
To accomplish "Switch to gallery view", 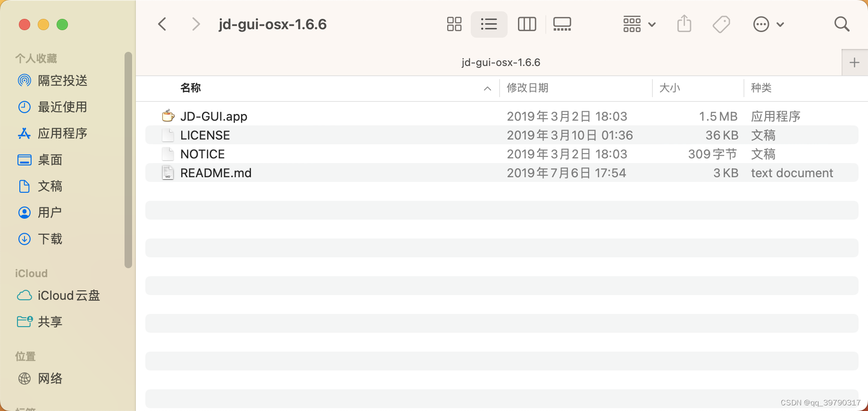I will click(x=562, y=24).
